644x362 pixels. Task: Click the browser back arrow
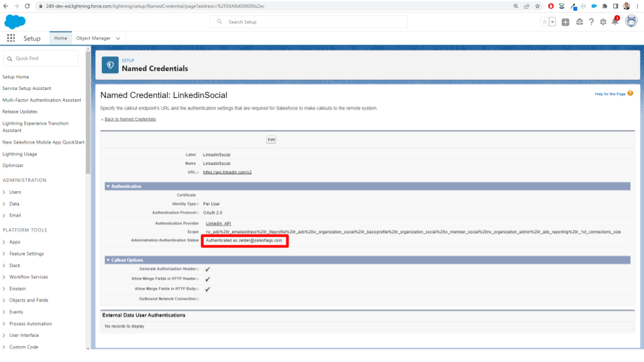[6, 6]
